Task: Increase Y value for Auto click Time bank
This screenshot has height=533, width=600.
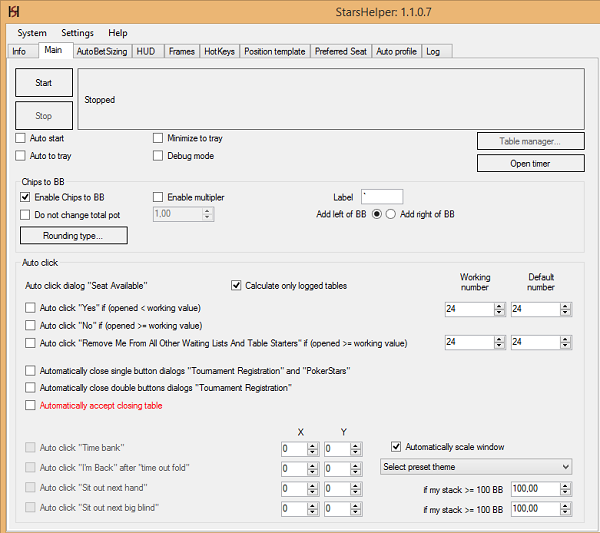Action: 355,445
